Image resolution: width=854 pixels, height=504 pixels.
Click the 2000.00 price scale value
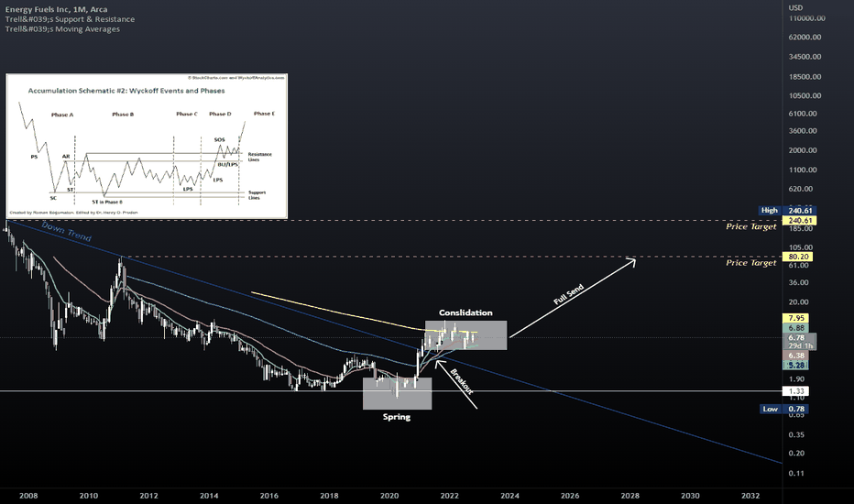803,150
